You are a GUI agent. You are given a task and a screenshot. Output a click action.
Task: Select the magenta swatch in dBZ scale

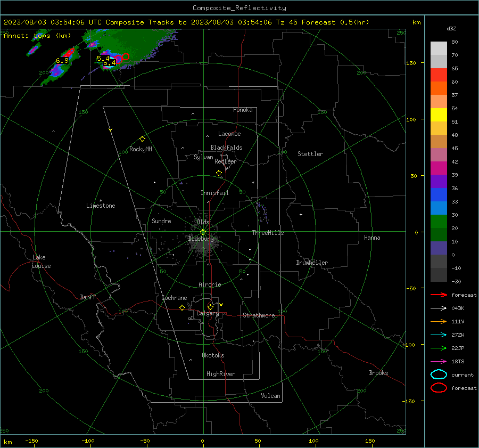tap(439, 168)
